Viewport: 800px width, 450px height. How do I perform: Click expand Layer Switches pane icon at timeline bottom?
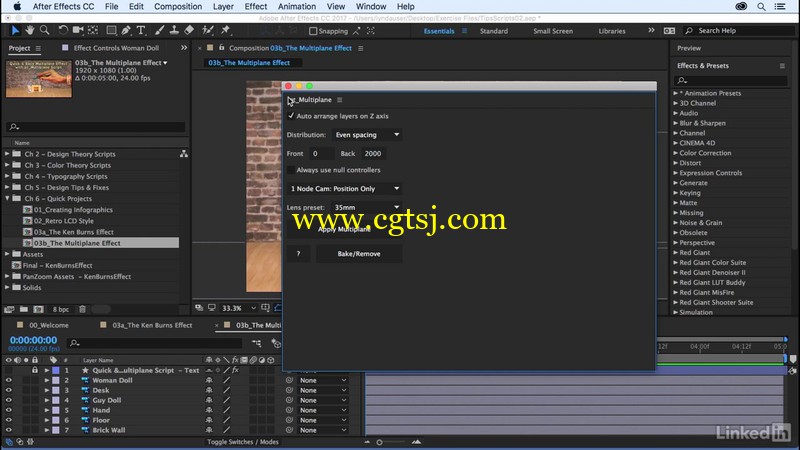point(9,442)
